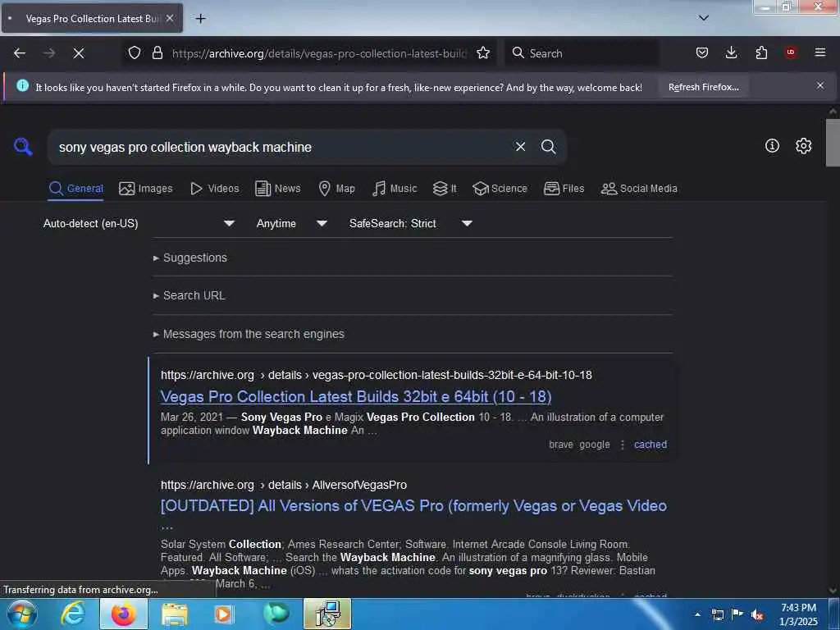Clear the search query text
The height and width of the screenshot is (630, 840).
pyautogui.click(x=520, y=147)
